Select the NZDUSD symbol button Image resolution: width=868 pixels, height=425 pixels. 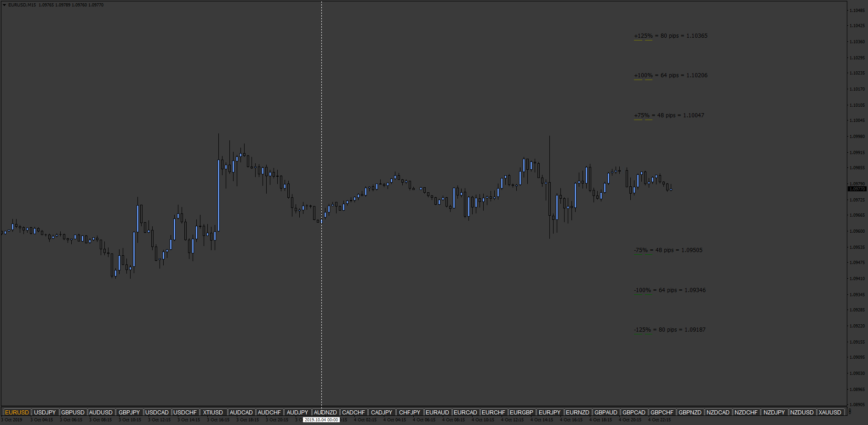pyautogui.click(x=802, y=413)
